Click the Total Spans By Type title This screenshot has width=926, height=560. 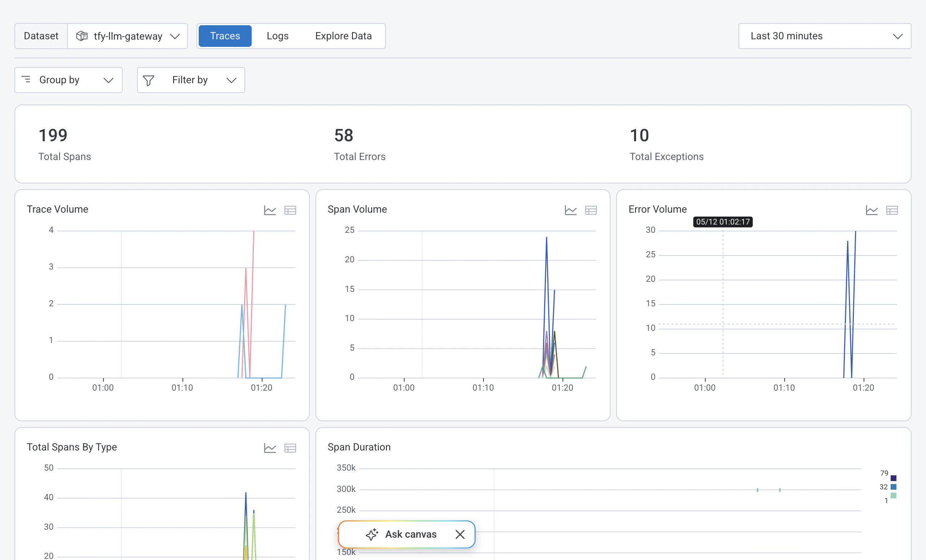[72, 447]
